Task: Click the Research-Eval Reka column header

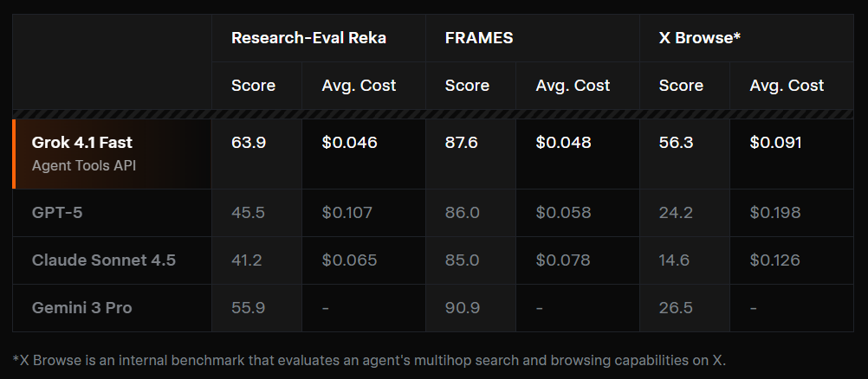Action: 308,38
